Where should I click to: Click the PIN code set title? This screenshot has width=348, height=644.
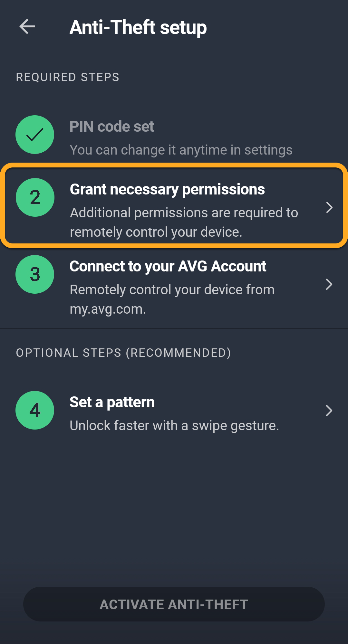point(112,127)
